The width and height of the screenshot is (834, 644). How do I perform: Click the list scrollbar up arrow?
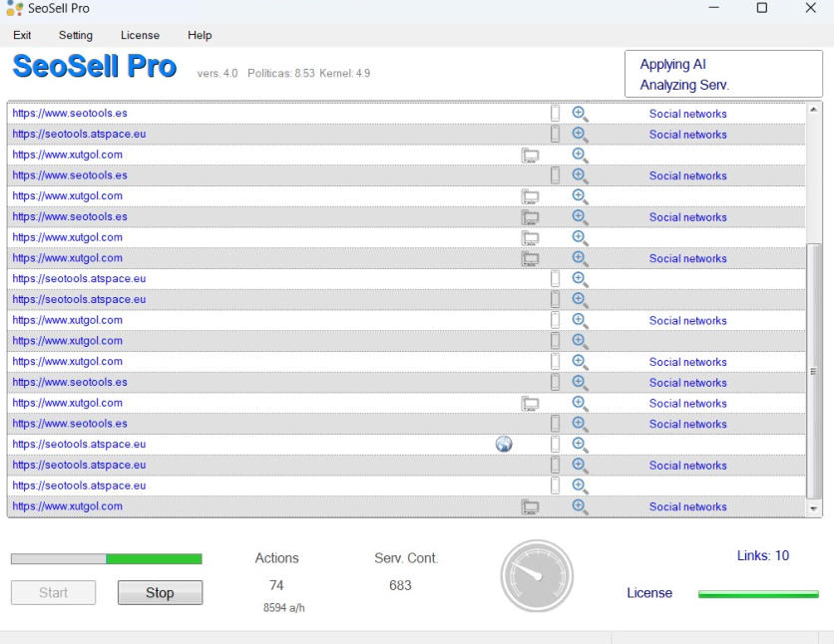pos(813,110)
